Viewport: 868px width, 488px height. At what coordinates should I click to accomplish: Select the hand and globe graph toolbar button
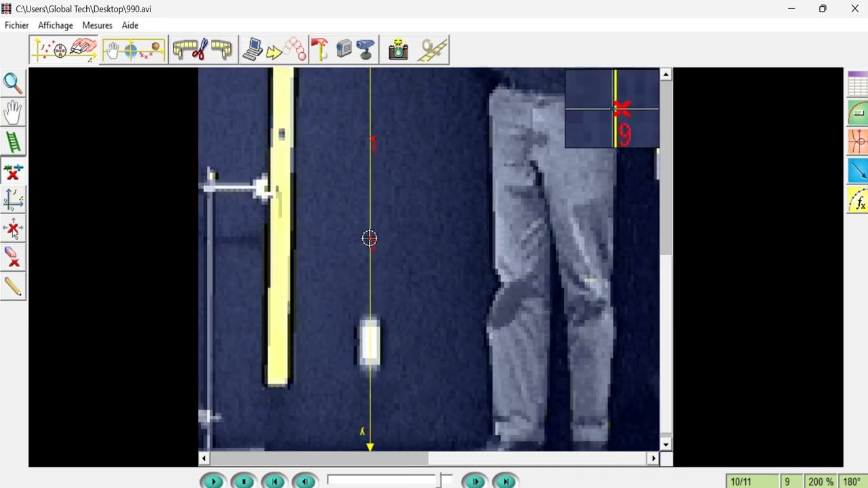point(134,50)
